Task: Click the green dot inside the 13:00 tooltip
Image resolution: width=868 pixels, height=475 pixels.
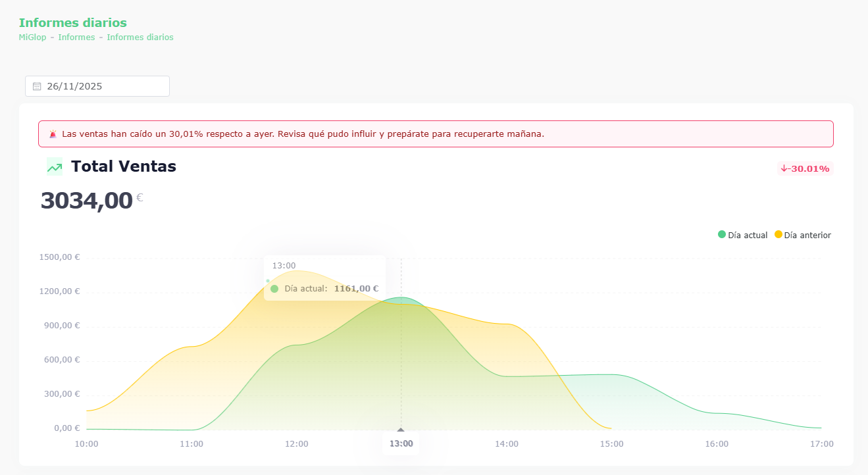Action: click(x=274, y=289)
